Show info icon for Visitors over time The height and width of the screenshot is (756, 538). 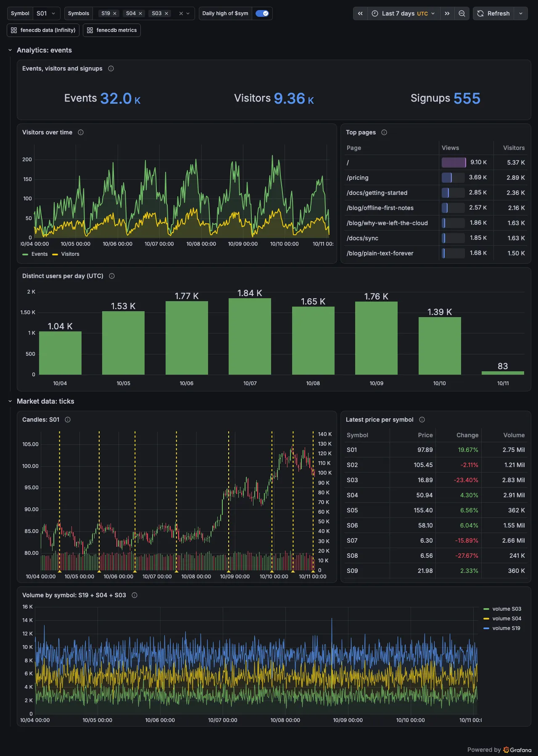tap(81, 132)
